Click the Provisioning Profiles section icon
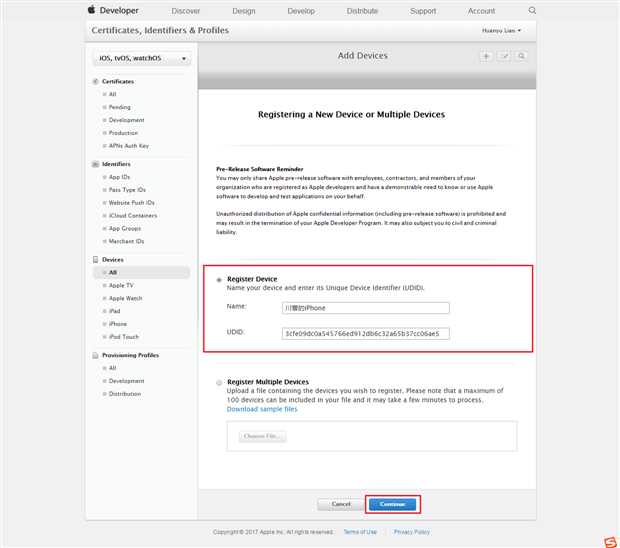 [x=95, y=355]
